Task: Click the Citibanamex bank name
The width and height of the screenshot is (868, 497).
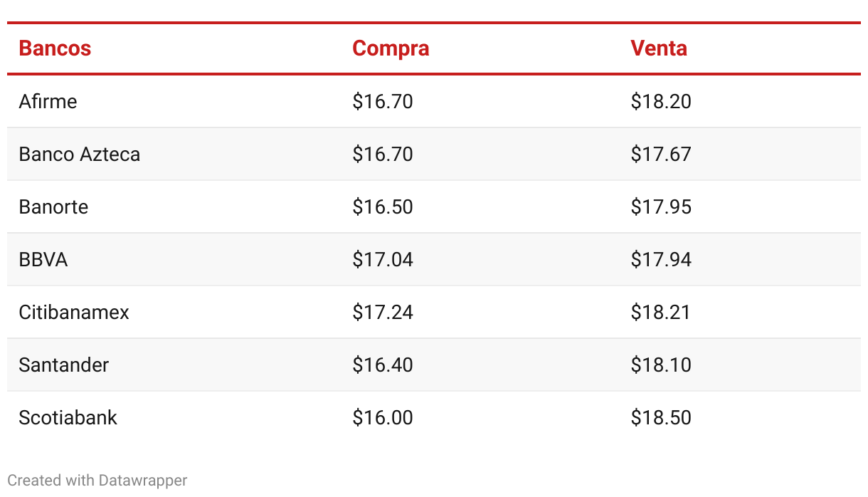Action: (74, 312)
